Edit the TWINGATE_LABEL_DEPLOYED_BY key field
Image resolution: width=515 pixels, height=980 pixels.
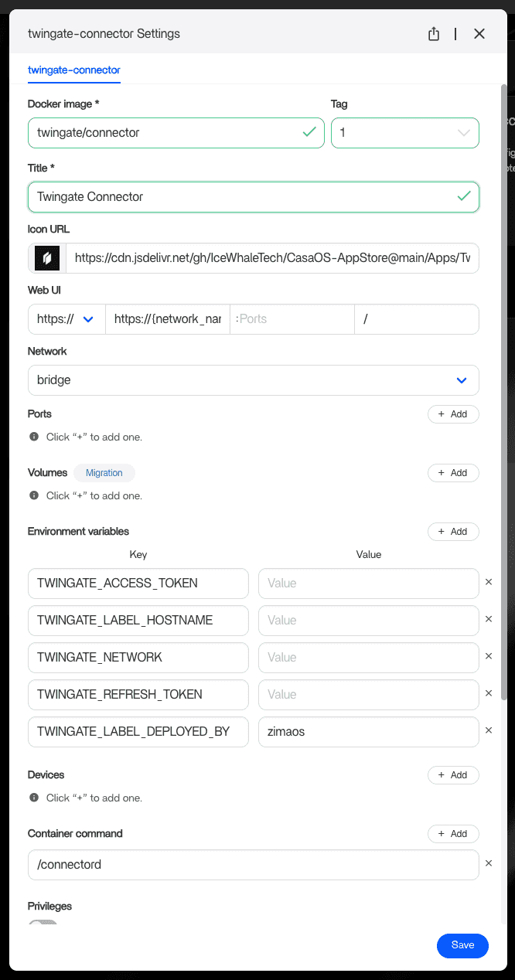pos(138,732)
